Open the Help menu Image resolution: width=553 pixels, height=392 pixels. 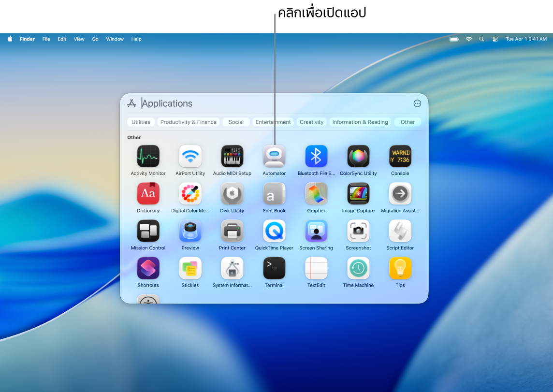(x=136, y=39)
